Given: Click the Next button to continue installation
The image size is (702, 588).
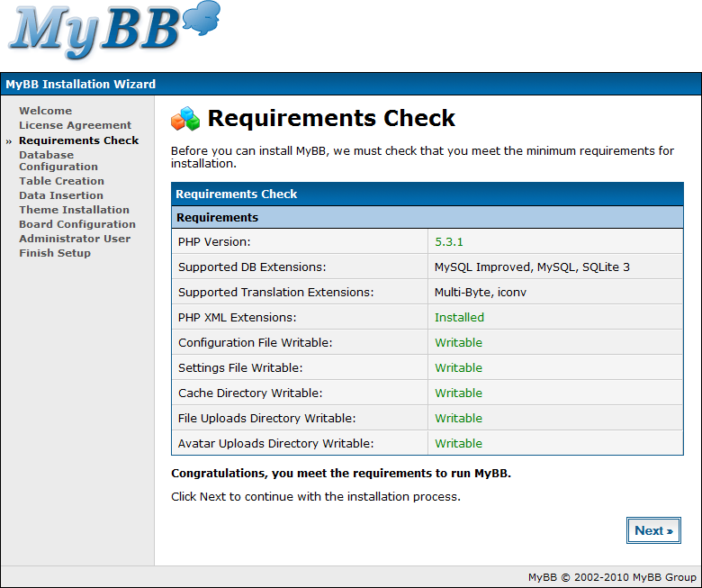Looking at the screenshot, I should (653, 530).
